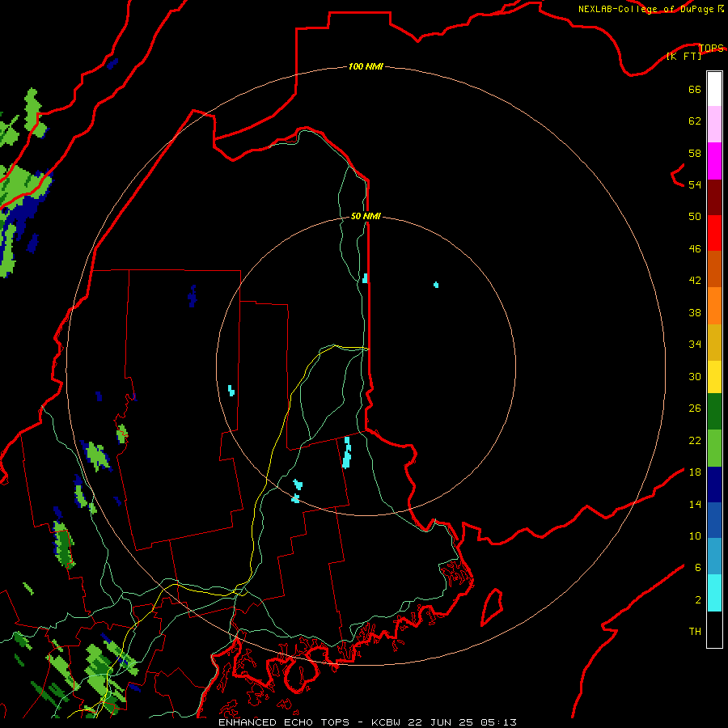Click the dark orange swatch between 42 and 46
Viewport: 728px width, 728px height.
714,269
